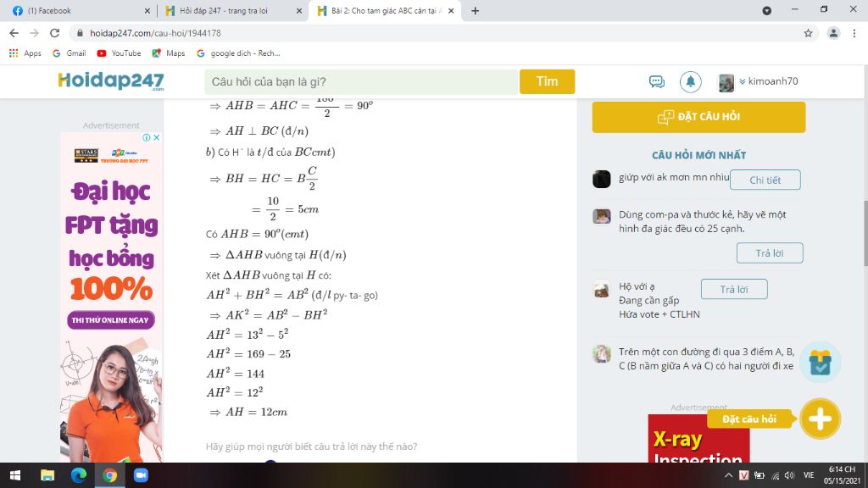Screen dimensions: 868x488
Task: Click Trả lời for Hộ với ạ question
Action: pos(734,290)
